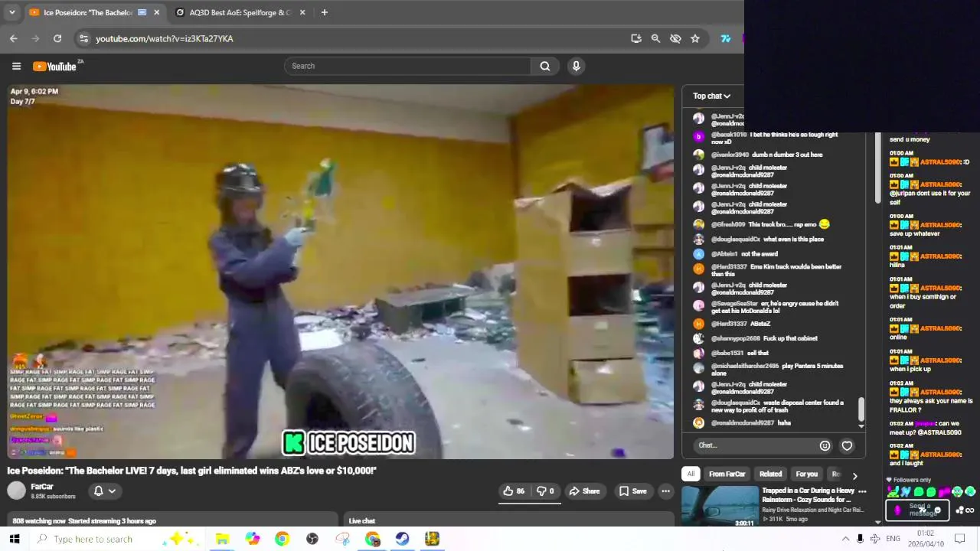View site information next to the URL
The height and width of the screenshot is (551, 980).
[84, 38]
